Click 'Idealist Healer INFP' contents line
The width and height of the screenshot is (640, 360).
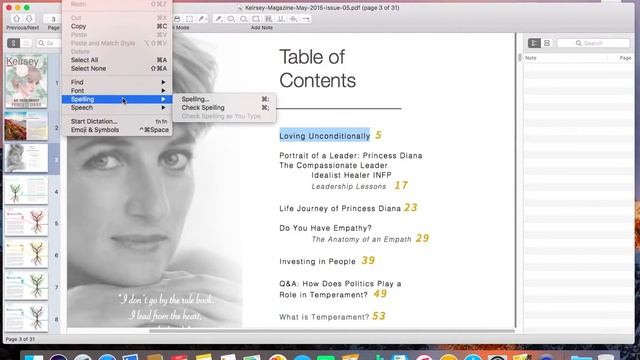[x=351, y=175]
